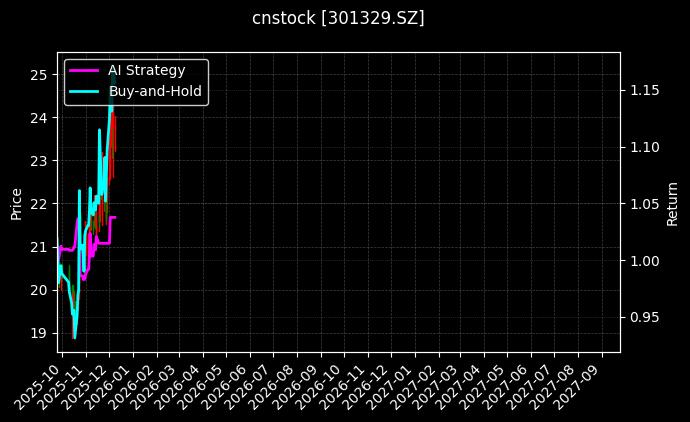Viewport: 690px width, 422px height.
Task: Click the 1.15 tick on Return axis
Action: click(x=645, y=91)
